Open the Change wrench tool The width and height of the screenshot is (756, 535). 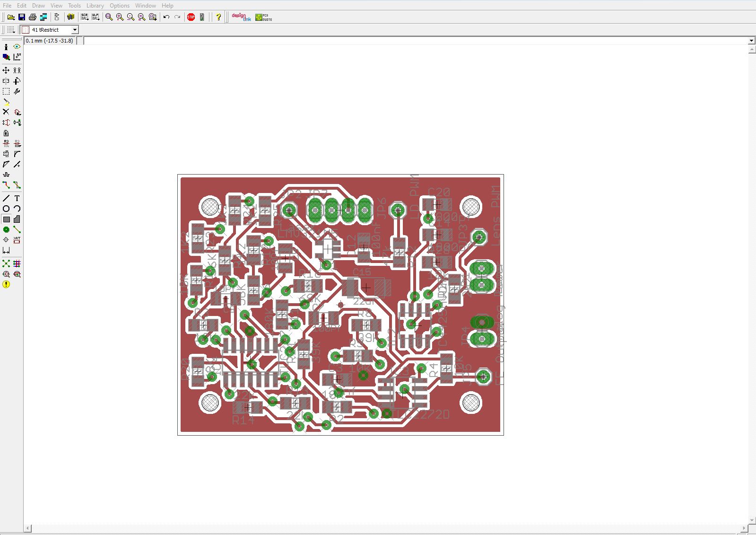pyautogui.click(x=17, y=91)
